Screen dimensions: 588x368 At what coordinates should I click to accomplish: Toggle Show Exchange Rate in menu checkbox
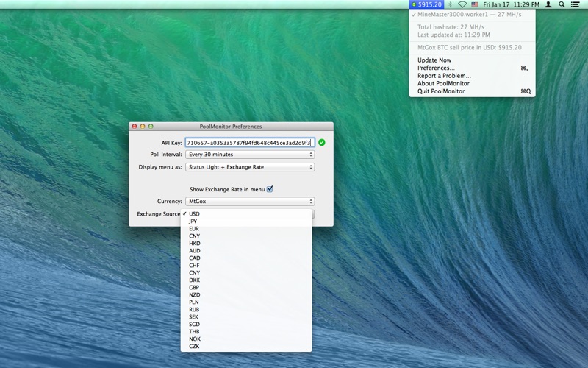coord(270,189)
